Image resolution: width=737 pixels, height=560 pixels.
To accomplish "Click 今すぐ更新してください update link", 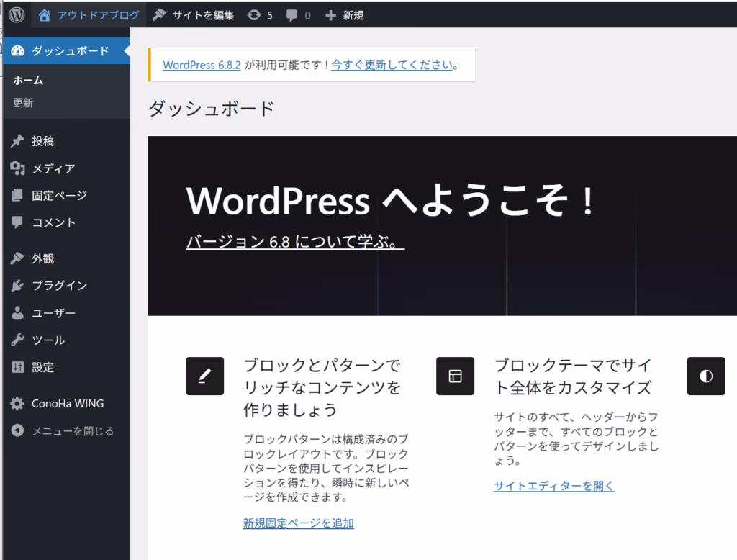I will coord(392,65).
